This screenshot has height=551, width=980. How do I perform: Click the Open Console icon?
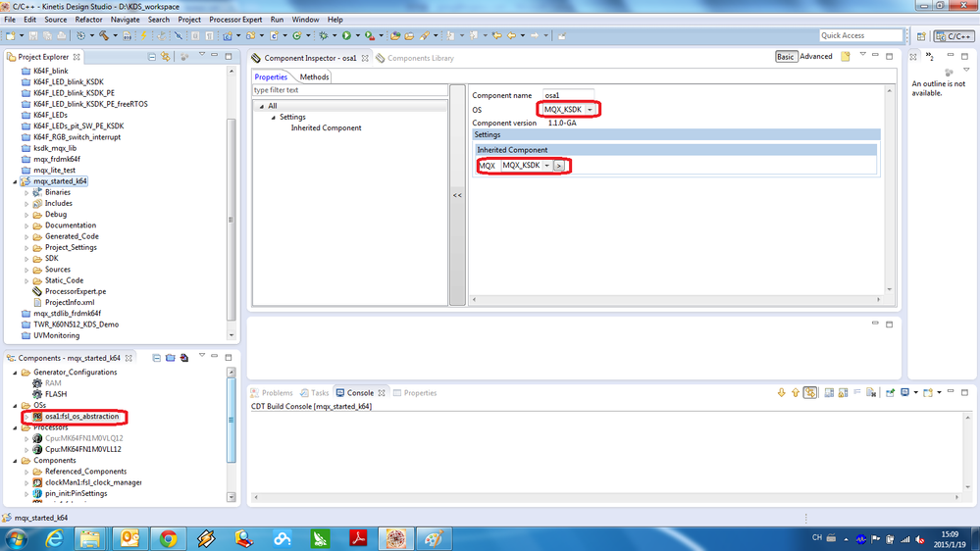click(928, 393)
